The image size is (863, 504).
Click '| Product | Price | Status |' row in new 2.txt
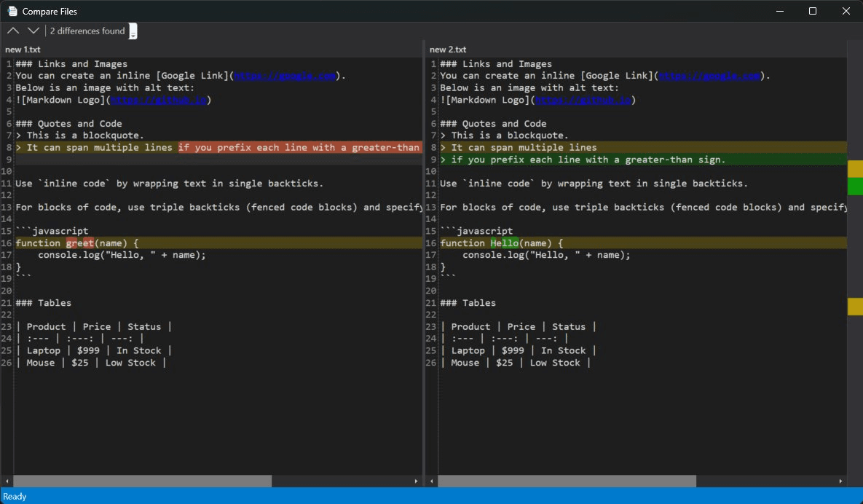519,327
